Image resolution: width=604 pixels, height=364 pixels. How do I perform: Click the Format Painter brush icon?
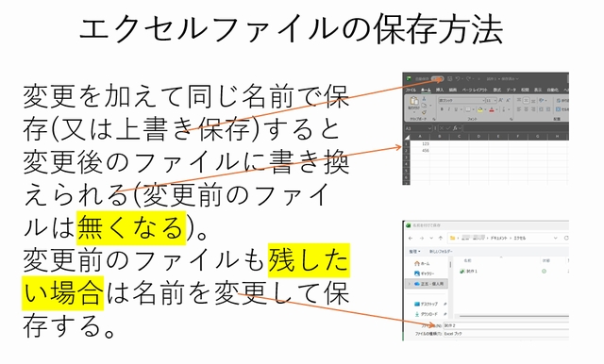click(424, 112)
